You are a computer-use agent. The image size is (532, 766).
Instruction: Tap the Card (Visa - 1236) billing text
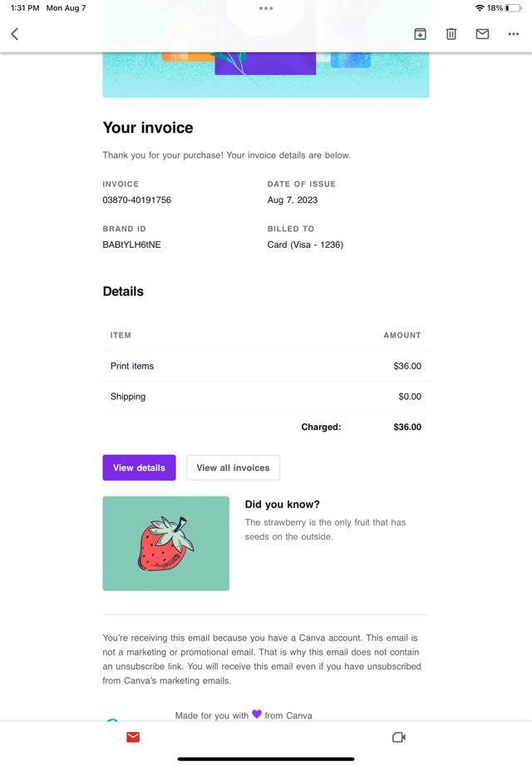pos(305,245)
